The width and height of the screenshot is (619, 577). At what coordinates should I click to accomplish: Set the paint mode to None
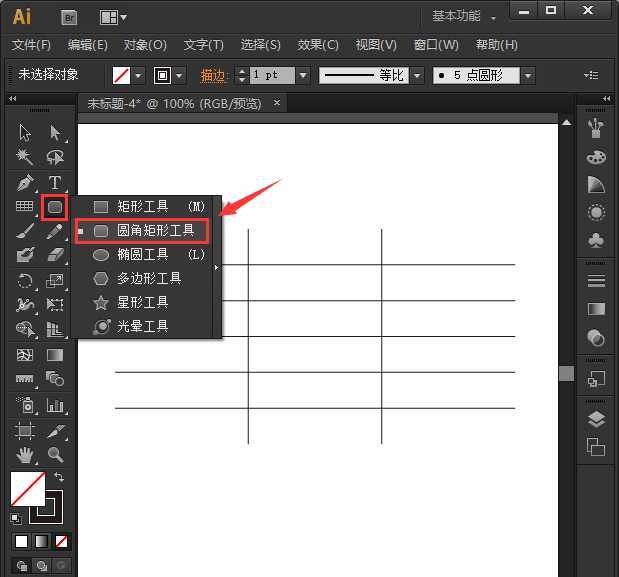[x=61, y=541]
